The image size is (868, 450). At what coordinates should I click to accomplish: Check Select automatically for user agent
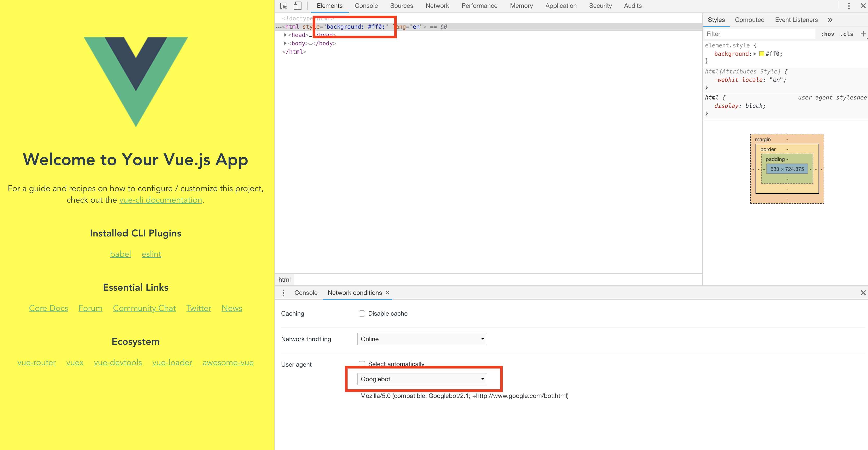pos(362,364)
